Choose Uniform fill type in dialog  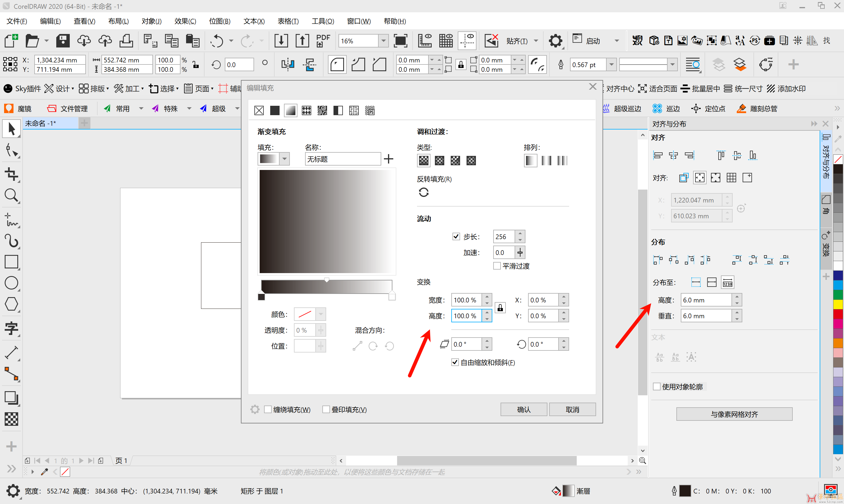(274, 110)
